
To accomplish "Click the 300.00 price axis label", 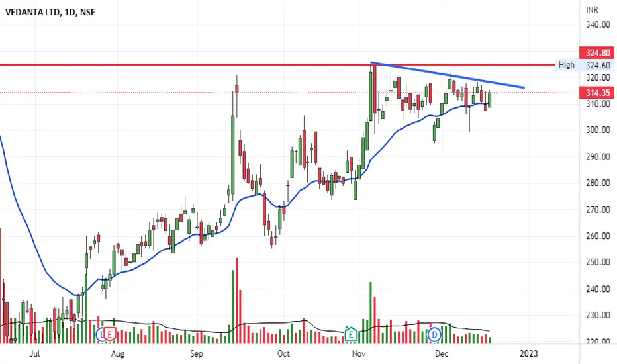I will (598, 130).
